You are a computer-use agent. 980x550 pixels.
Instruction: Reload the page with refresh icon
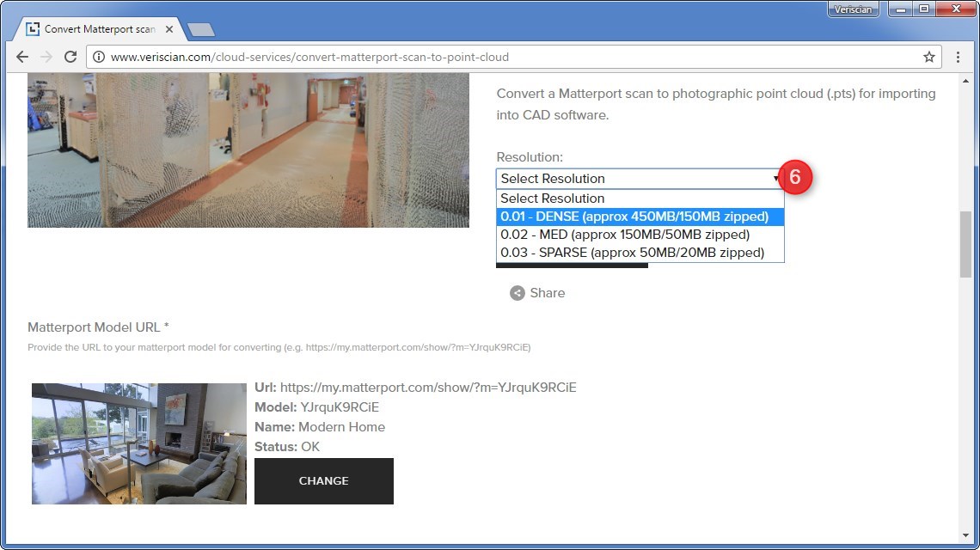pyautogui.click(x=70, y=57)
